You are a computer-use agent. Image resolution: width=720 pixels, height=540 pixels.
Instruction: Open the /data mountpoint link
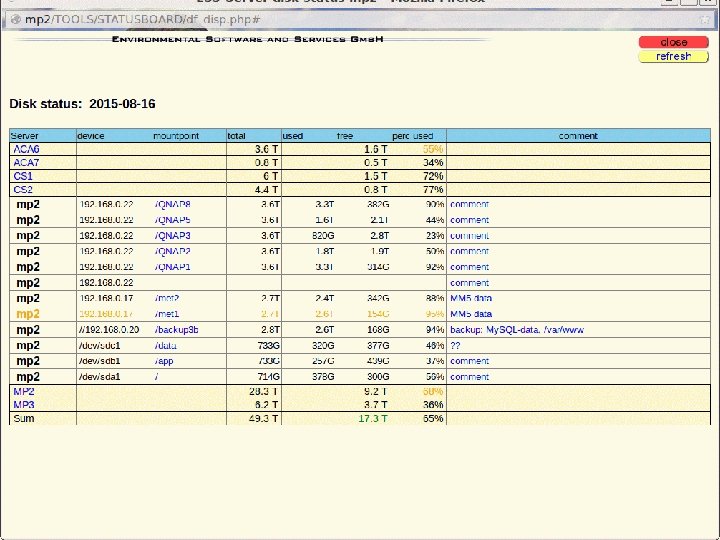point(166,345)
